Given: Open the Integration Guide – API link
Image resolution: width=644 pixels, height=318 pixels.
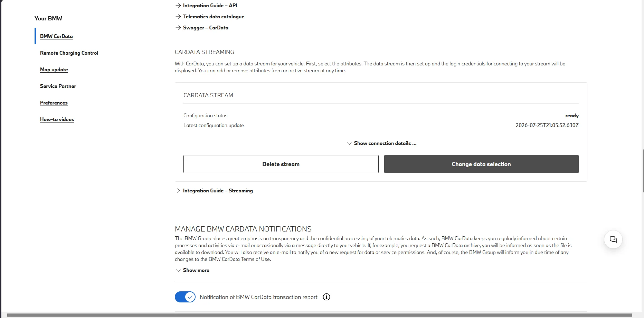Looking at the screenshot, I should click(x=206, y=6).
